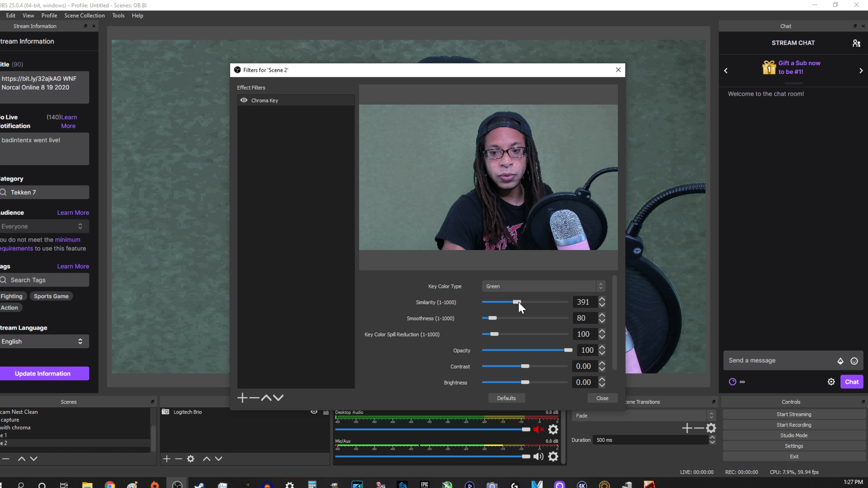Viewport: 868px width, 488px height.
Task: Open chat settings gear icon
Action: pyautogui.click(x=831, y=382)
